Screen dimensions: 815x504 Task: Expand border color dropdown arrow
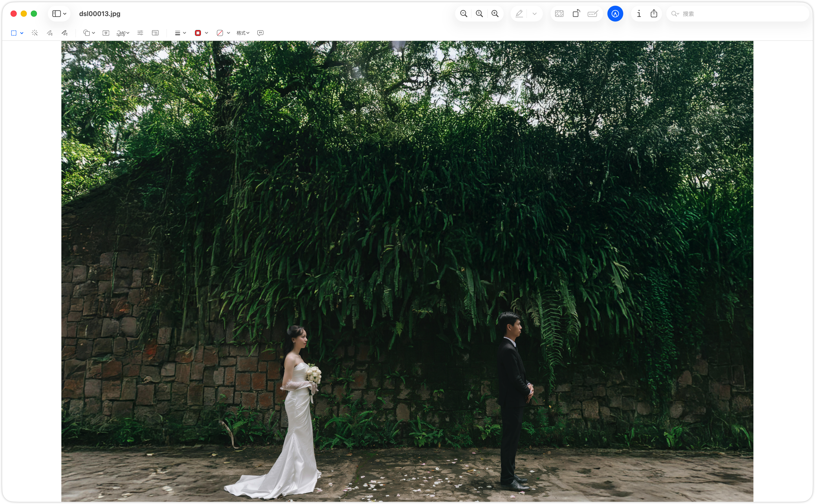point(206,33)
